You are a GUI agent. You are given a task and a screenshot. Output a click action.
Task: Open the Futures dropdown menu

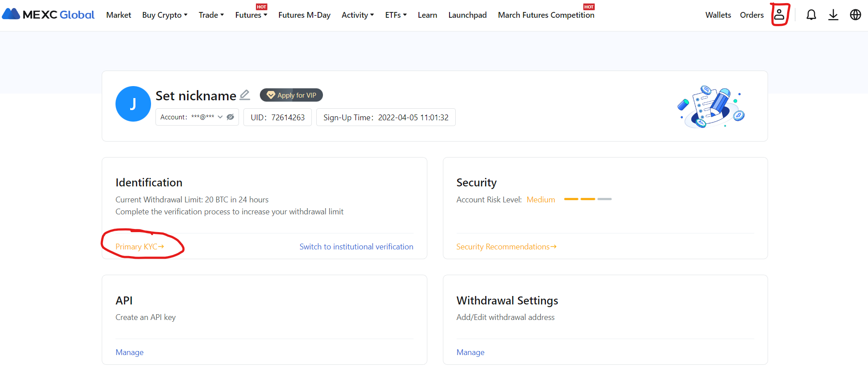pyautogui.click(x=251, y=15)
